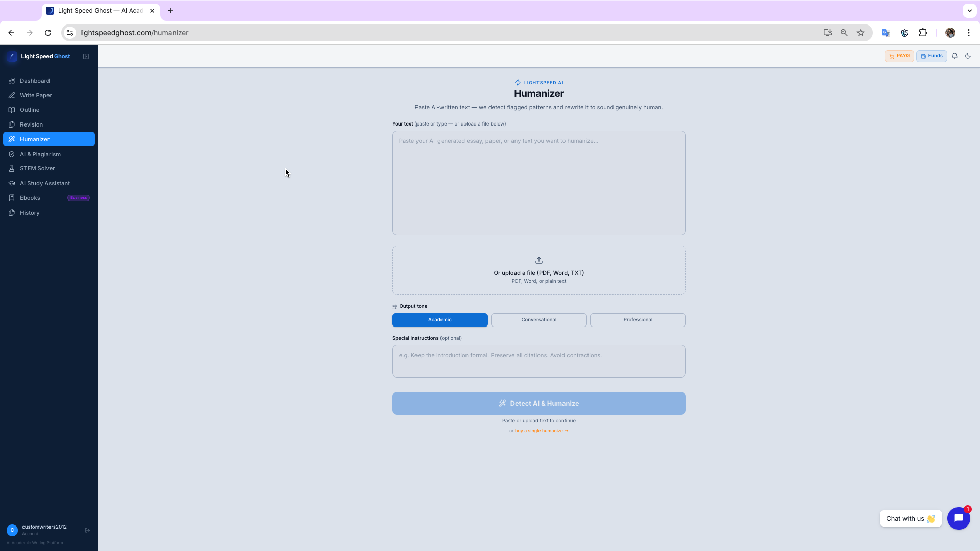Click the 'AI Academic Writing Platform' text
This screenshot has height=551, width=980.
35,543
